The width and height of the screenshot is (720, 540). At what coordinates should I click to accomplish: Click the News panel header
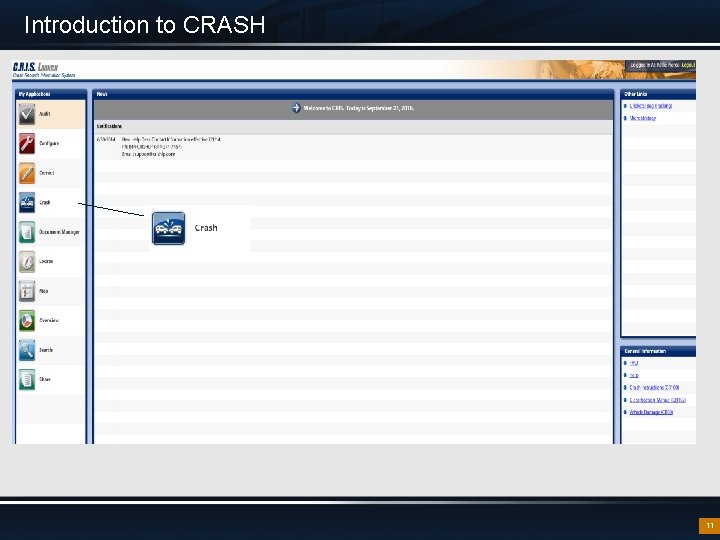353,94
